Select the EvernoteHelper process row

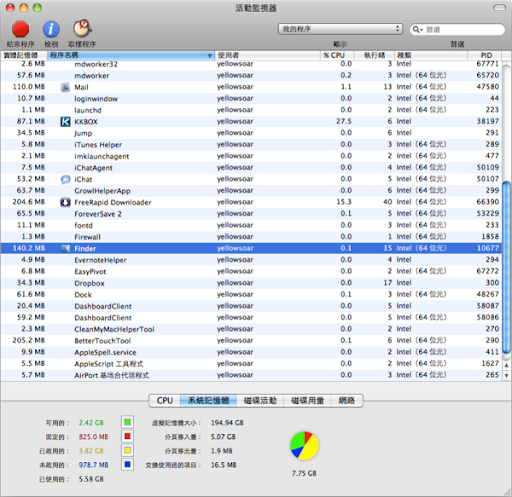click(251, 260)
